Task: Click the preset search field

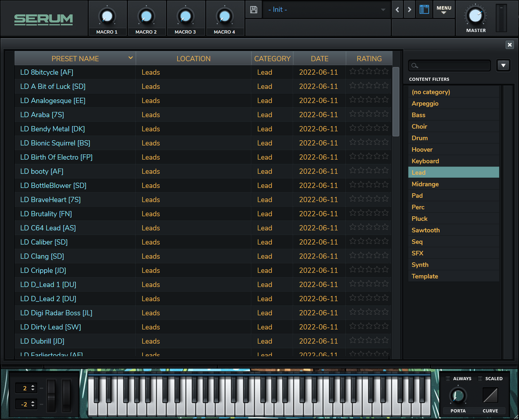Action: point(449,65)
